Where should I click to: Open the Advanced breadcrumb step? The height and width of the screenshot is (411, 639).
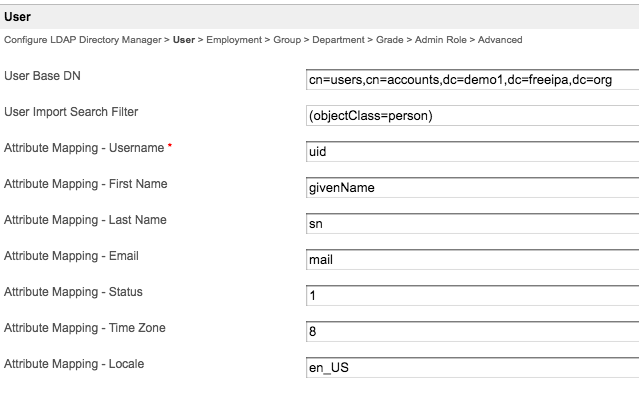(500, 40)
